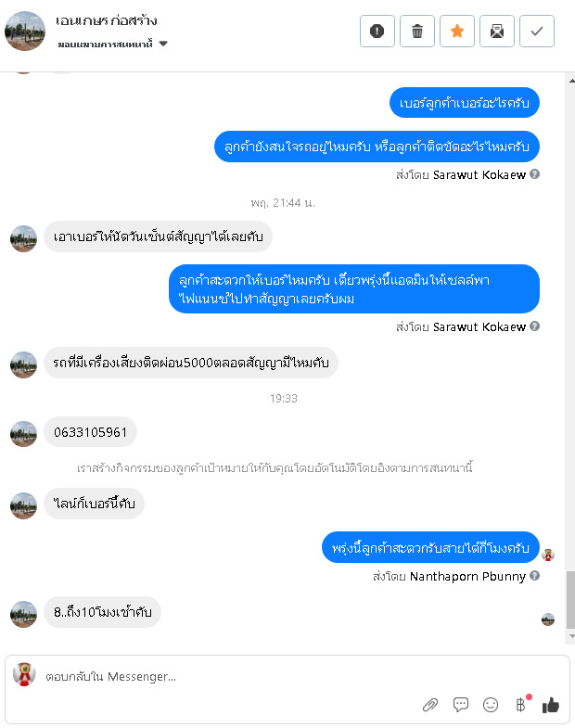Click the customer name in header
Screen dimensions: 575x728
click(x=107, y=20)
